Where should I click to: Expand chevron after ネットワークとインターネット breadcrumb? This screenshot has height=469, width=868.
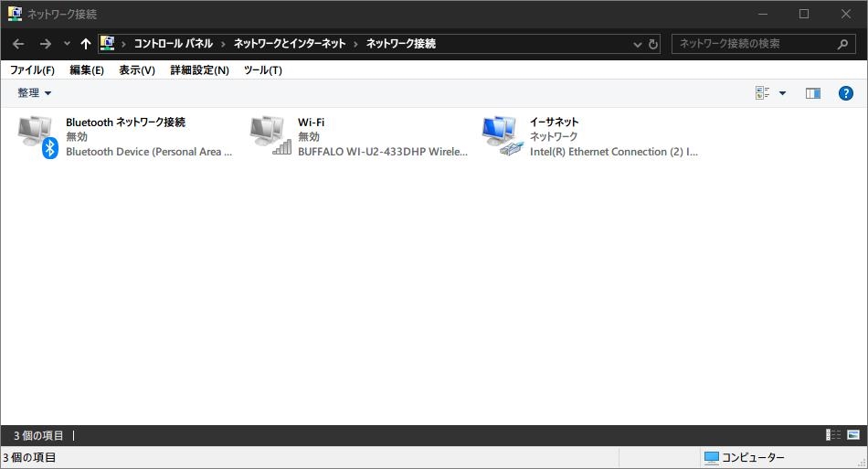(x=356, y=44)
